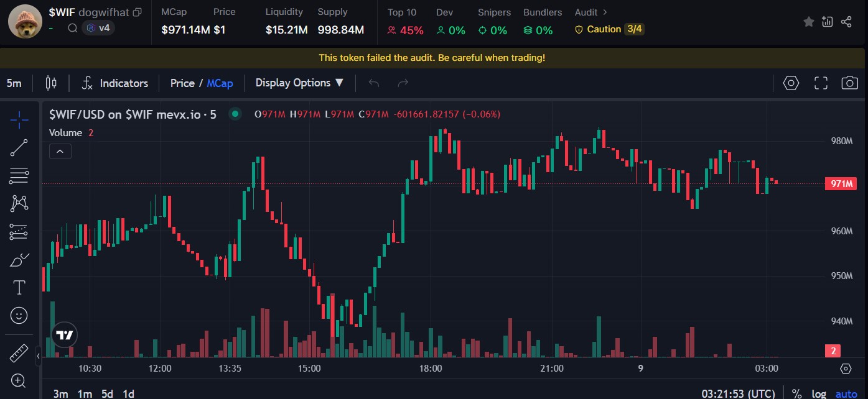Select the 5d date range

(107, 393)
